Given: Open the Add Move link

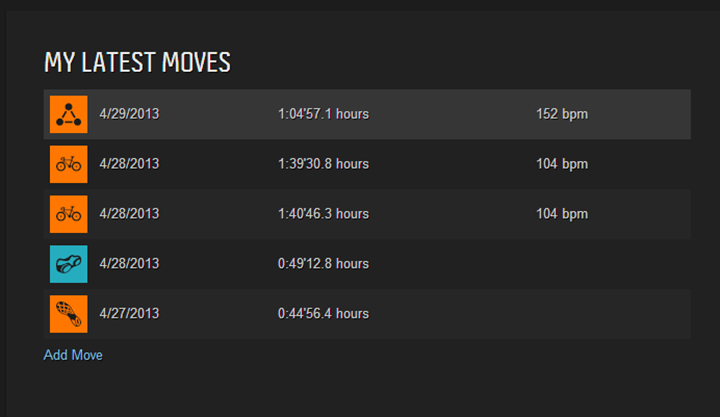Looking at the screenshot, I should tap(73, 355).
